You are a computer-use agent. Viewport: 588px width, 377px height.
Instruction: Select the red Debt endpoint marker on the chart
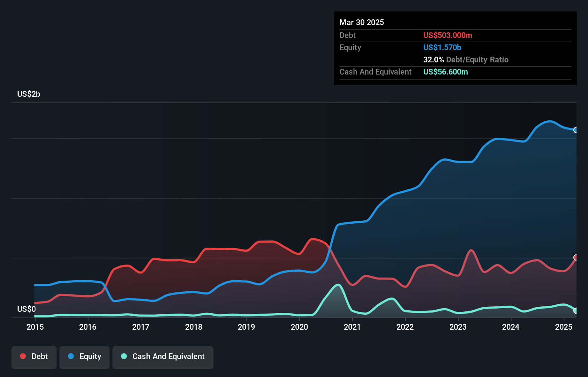tap(576, 257)
